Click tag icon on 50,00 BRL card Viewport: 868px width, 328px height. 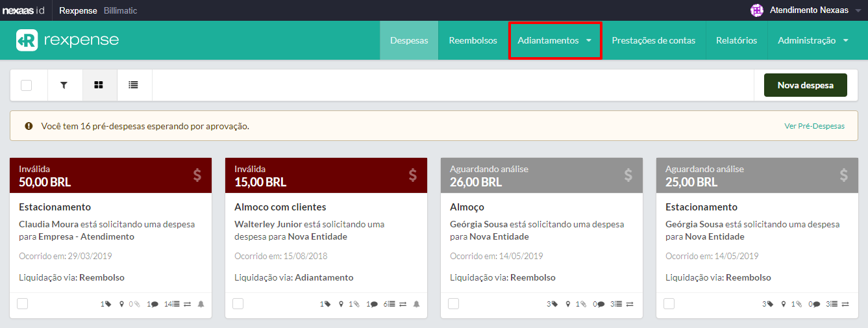107,304
